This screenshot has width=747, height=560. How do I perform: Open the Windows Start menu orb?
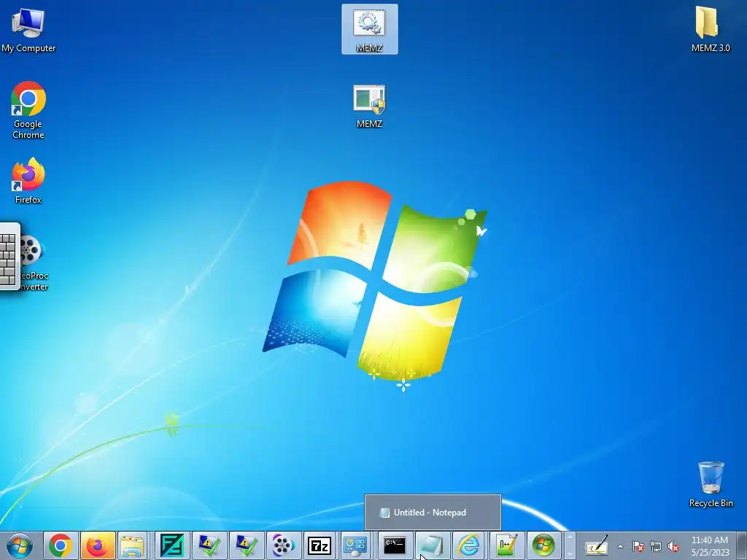(20, 545)
